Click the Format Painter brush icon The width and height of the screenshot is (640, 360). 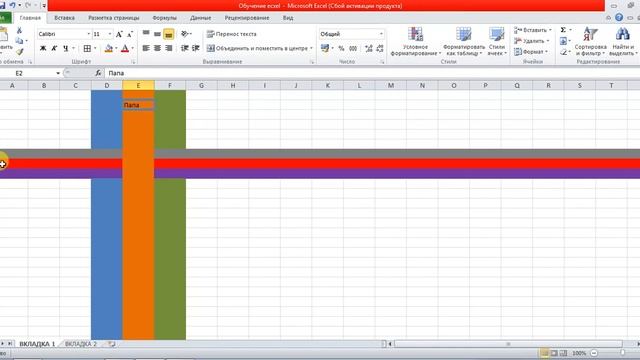point(19,52)
